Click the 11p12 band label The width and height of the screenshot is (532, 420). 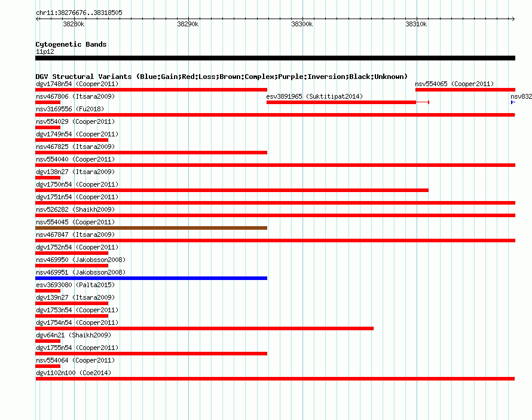click(x=45, y=51)
